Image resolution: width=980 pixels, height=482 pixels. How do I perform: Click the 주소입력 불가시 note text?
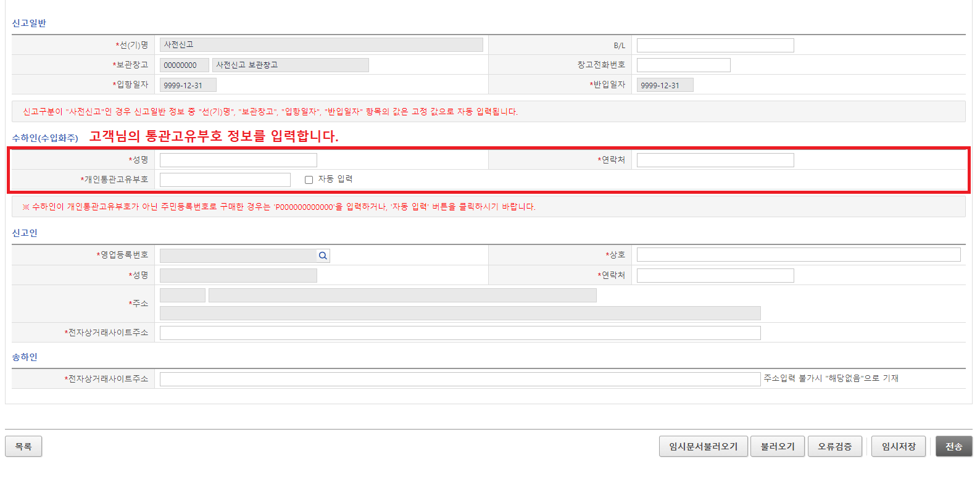coord(831,378)
